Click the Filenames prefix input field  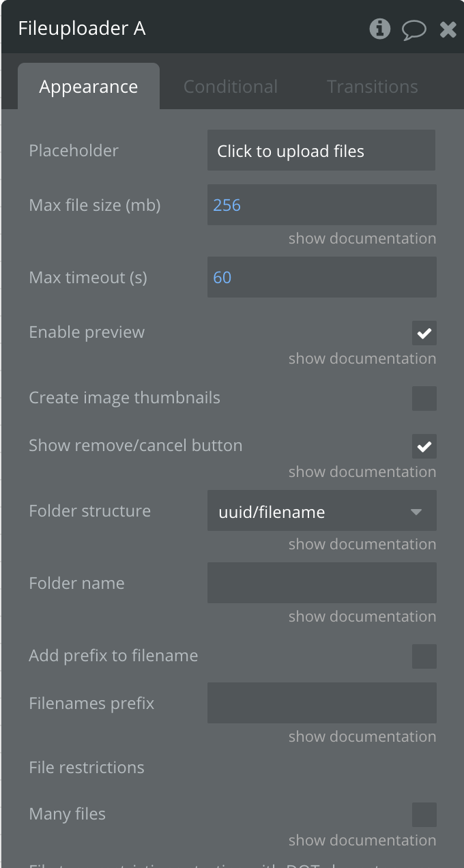tap(321, 703)
